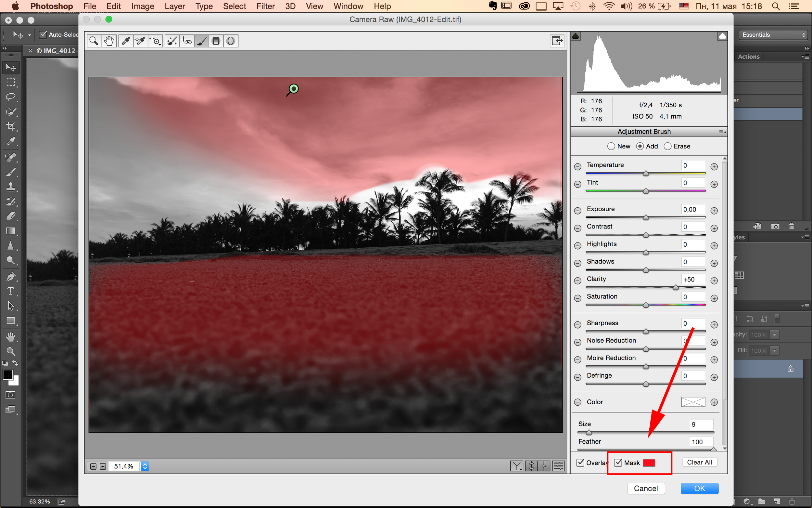Select Photoshop Rectangular Marquee tool
The image size is (812, 508).
click(x=11, y=82)
